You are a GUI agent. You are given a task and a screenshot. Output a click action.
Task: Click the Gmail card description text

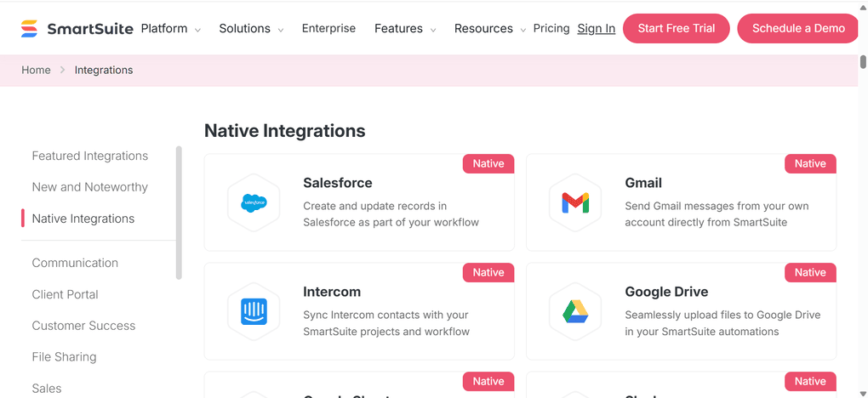click(x=717, y=214)
